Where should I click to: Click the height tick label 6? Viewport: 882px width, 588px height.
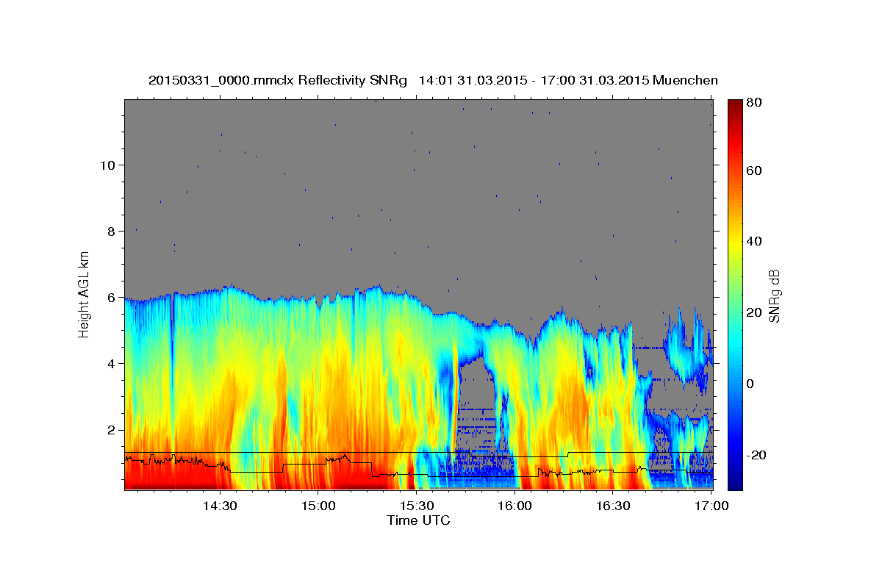click(x=113, y=297)
